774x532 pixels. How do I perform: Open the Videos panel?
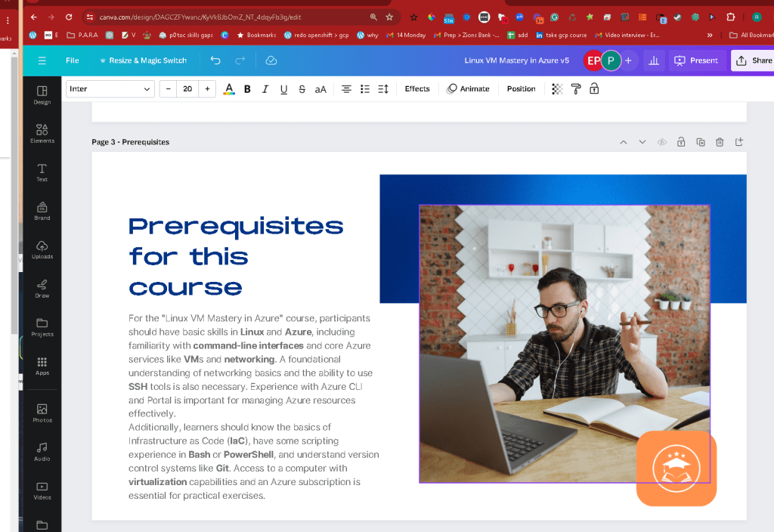pyautogui.click(x=42, y=490)
